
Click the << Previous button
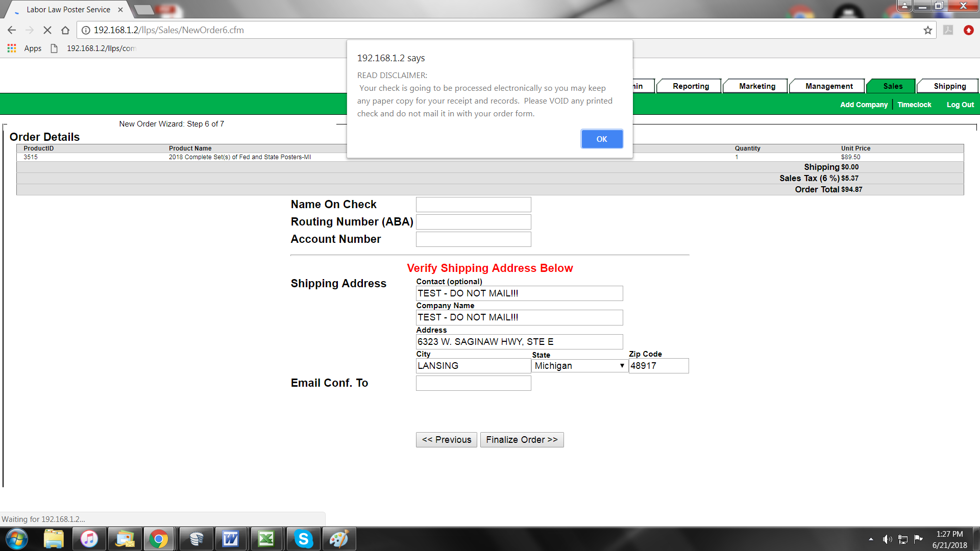coord(446,440)
